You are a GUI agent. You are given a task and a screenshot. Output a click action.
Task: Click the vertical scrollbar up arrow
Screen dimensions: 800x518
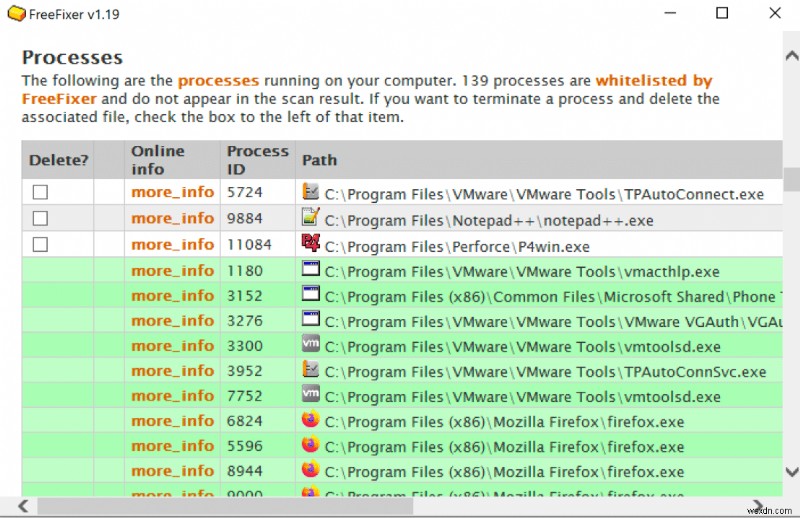coord(792,56)
